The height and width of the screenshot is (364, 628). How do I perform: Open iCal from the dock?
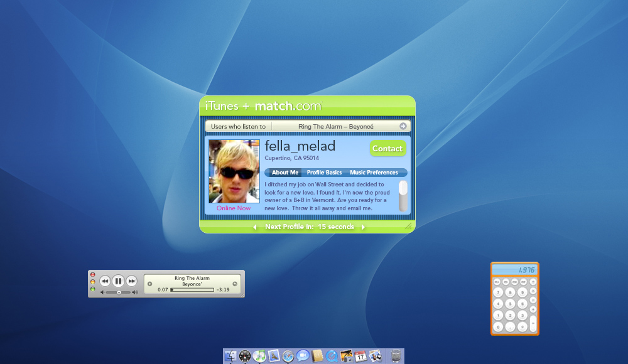[361, 356]
